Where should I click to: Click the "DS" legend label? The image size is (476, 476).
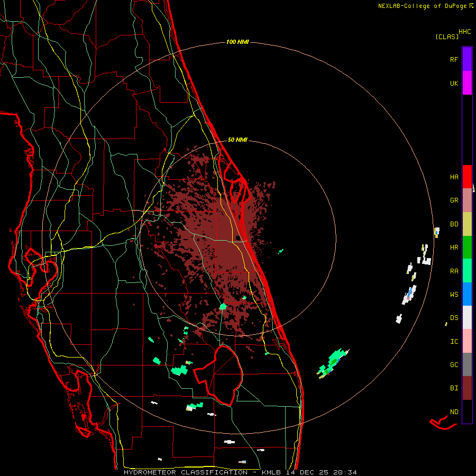click(454, 318)
